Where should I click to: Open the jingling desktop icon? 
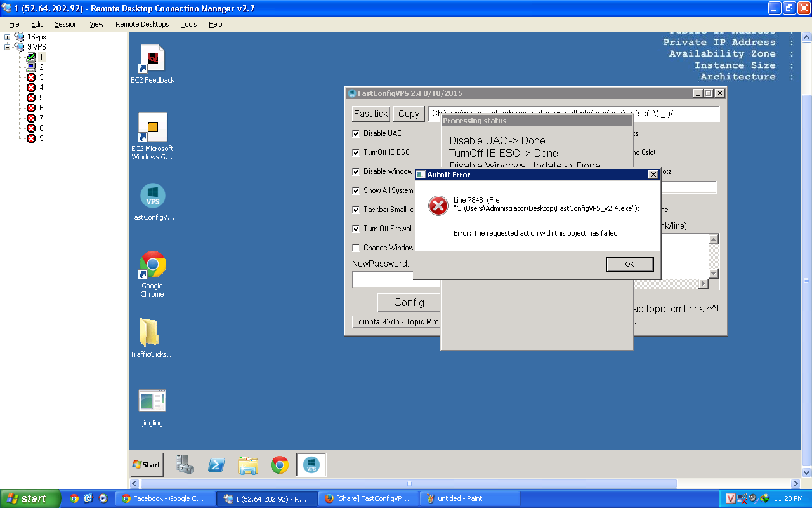[152, 407]
